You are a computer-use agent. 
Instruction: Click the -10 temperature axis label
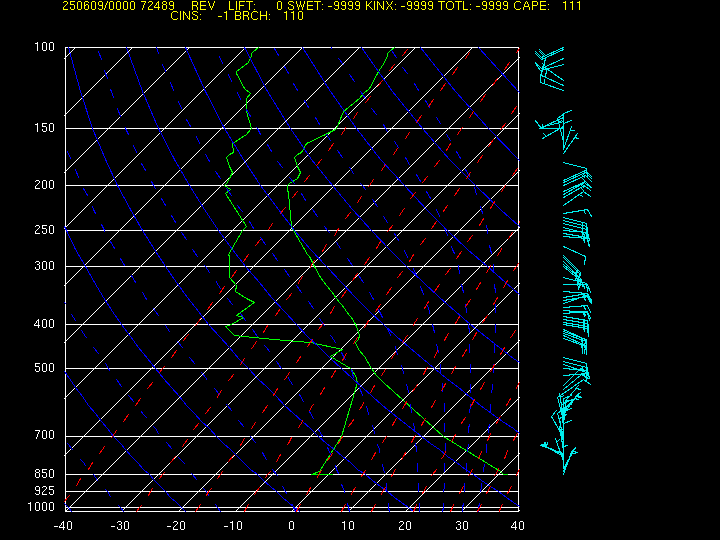coord(234,526)
